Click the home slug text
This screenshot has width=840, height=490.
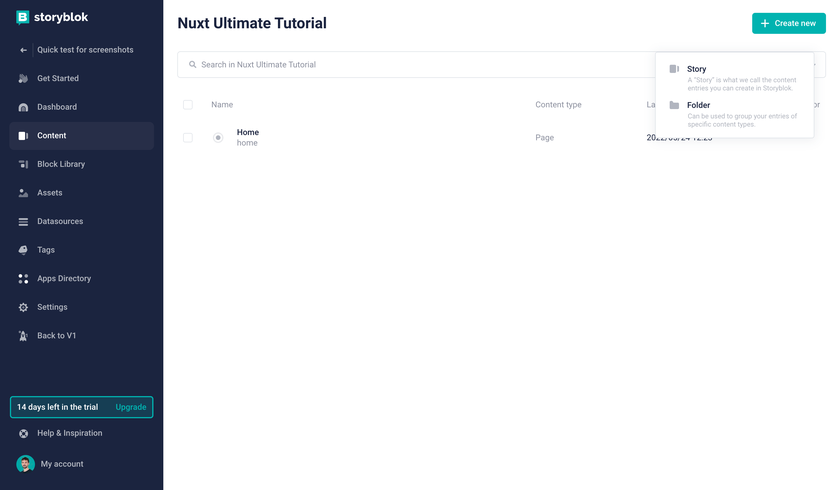[x=247, y=143]
